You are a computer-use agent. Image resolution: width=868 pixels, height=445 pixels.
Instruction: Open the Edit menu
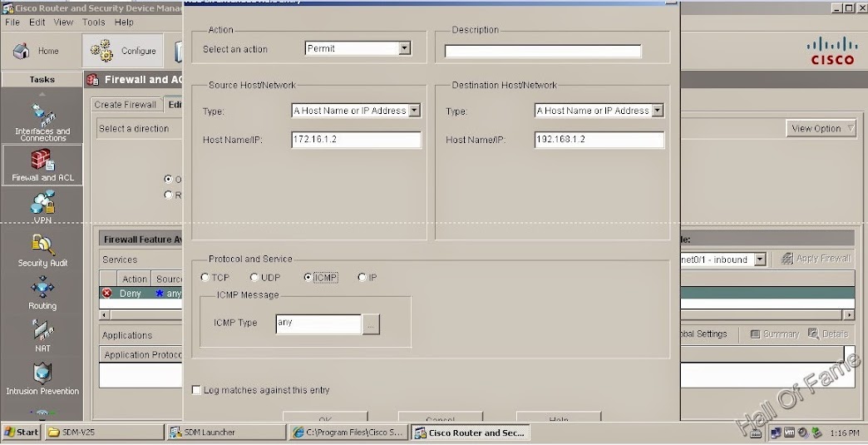point(37,22)
